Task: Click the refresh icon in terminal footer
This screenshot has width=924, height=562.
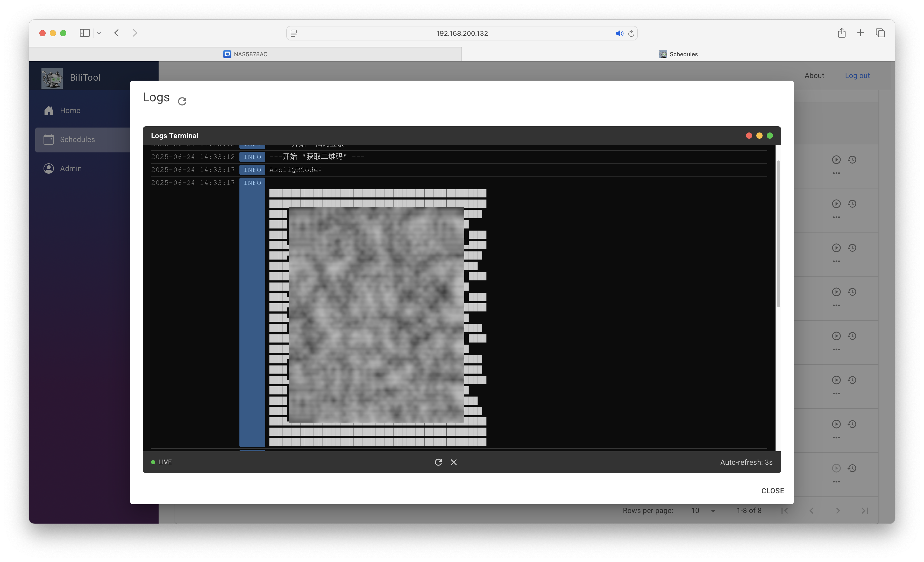Action: (x=438, y=462)
